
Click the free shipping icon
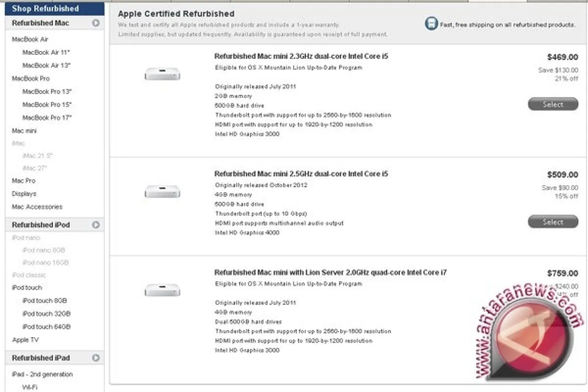point(431,24)
